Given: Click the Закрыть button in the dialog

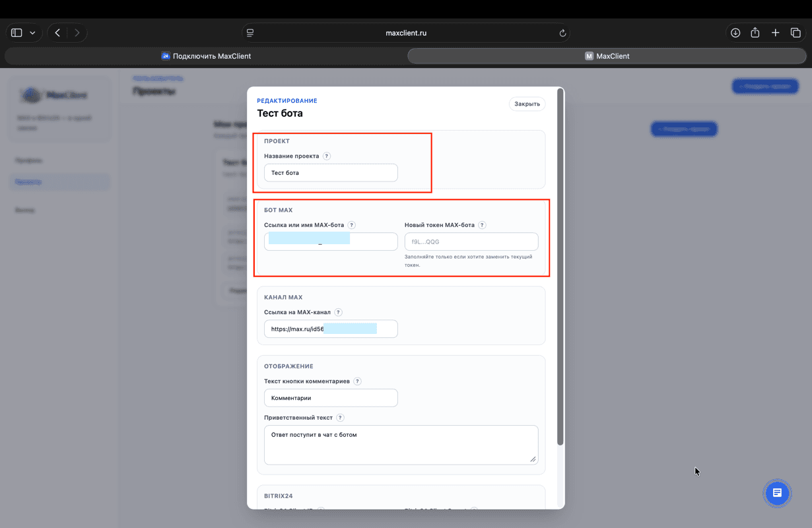Looking at the screenshot, I should coord(527,104).
